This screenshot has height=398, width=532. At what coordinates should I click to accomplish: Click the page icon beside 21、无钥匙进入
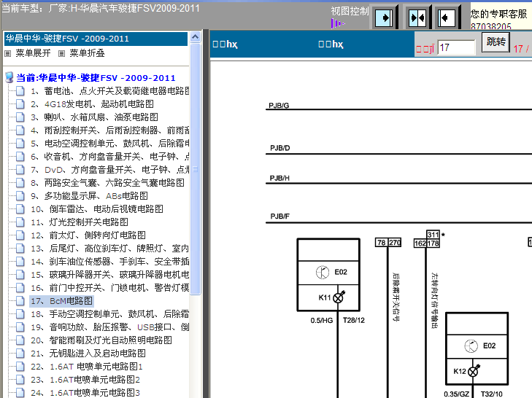click(x=20, y=354)
